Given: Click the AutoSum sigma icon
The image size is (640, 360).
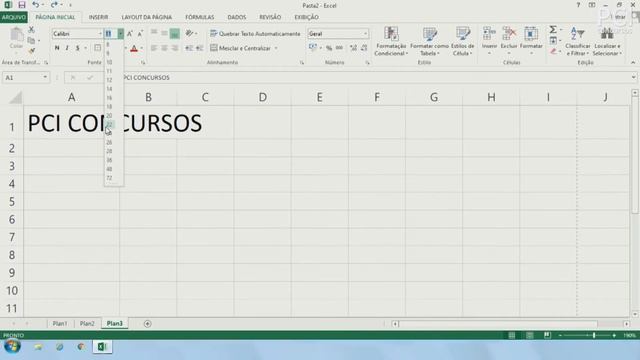Looking at the screenshot, I should click(x=553, y=29).
